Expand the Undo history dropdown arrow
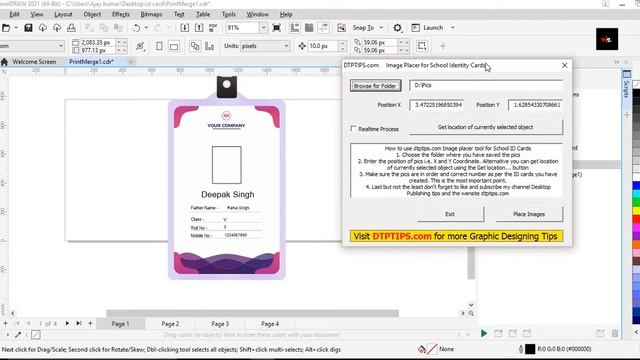 point(146,28)
